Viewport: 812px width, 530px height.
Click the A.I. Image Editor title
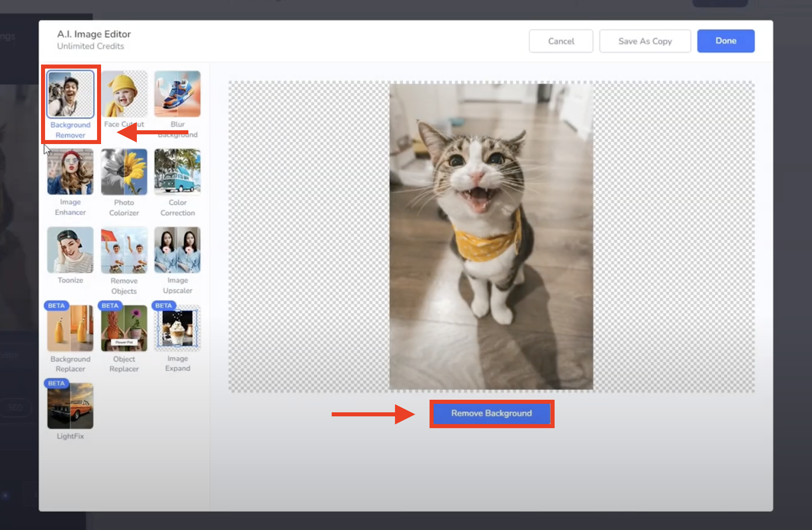tap(94, 34)
